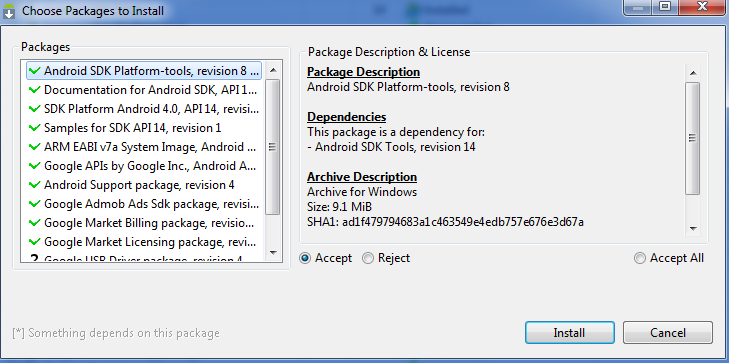Click the Archive Description heading

pos(362,177)
